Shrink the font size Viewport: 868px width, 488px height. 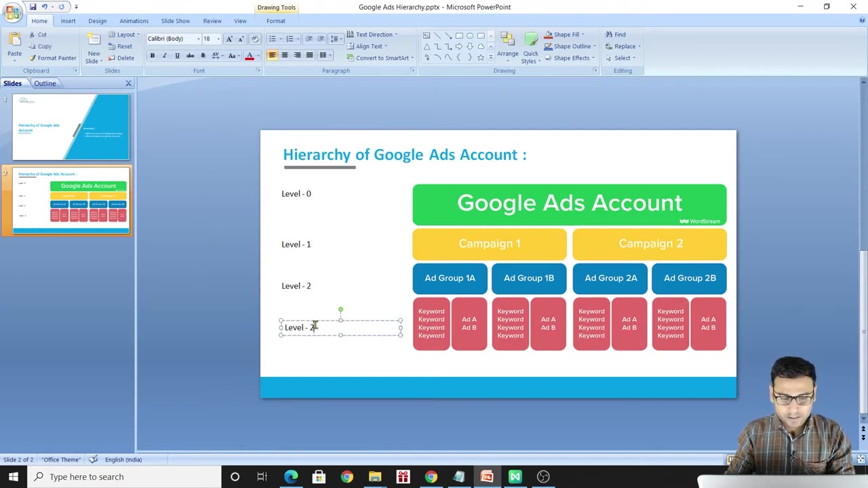(x=240, y=39)
